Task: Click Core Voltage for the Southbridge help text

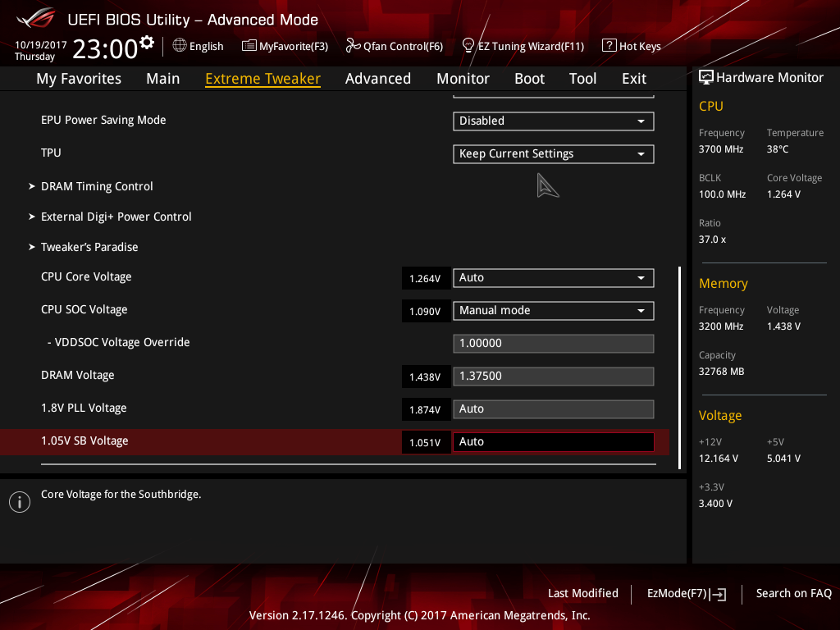Action: (121, 495)
